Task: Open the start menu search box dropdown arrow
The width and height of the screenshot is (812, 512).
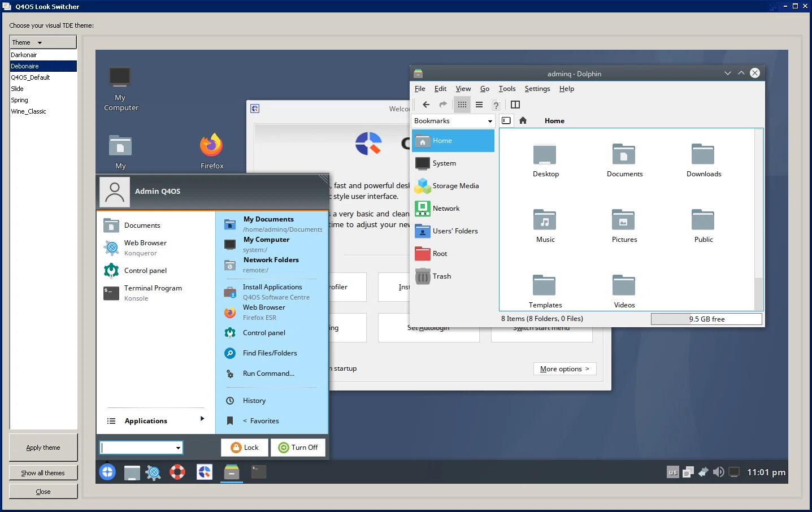Action: tap(178, 448)
